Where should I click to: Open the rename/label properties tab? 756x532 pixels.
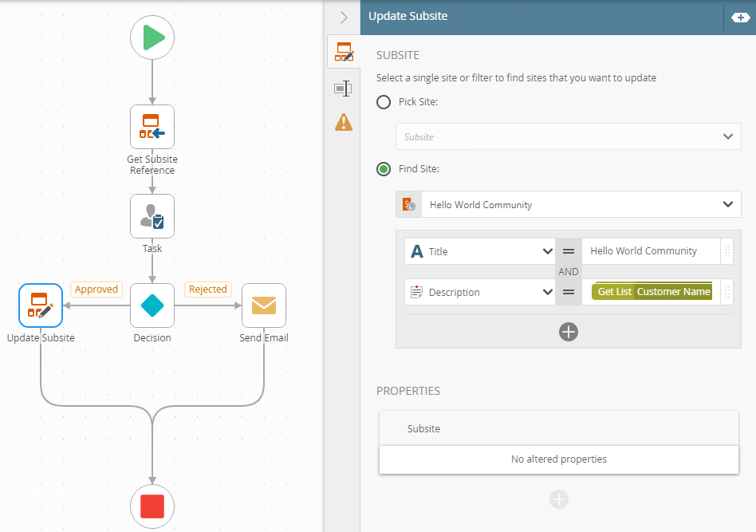click(x=343, y=89)
